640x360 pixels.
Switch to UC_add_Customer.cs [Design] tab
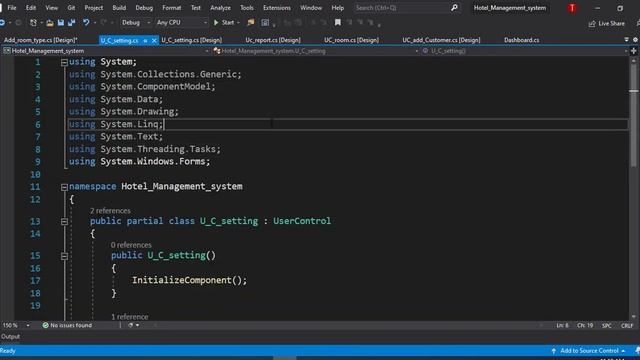tap(441, 40)
